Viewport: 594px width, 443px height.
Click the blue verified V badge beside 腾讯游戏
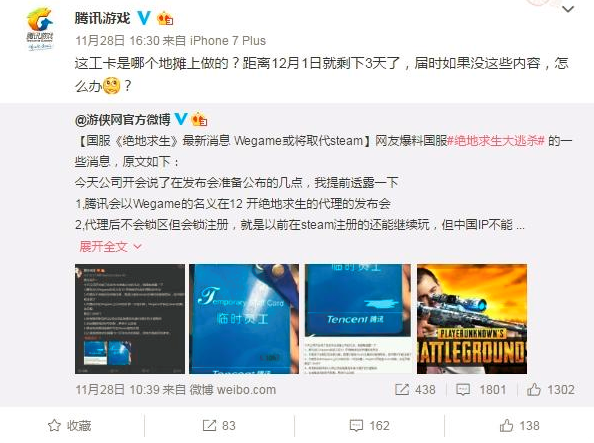143,18
